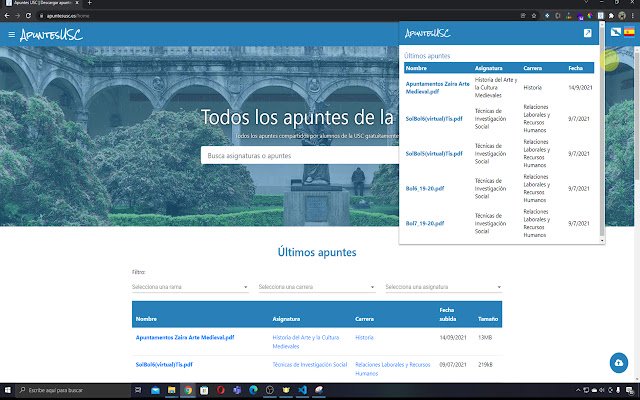Open 'Apuntamentos Zaira Arte Medieval.pdf' in main table
The height and width of the screenshot is (400, 640).
point(185,338)
